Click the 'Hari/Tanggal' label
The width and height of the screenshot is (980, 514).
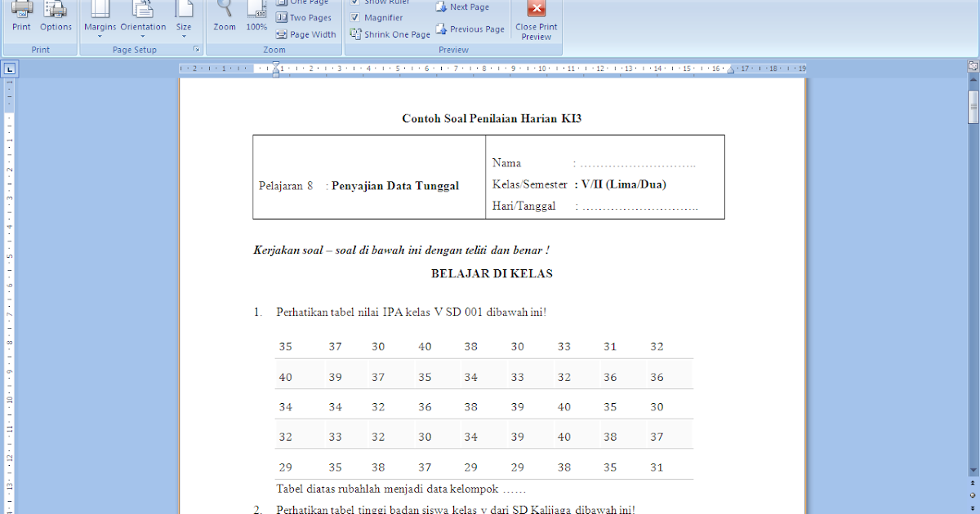pyautogui.click(x=524, y=206)
